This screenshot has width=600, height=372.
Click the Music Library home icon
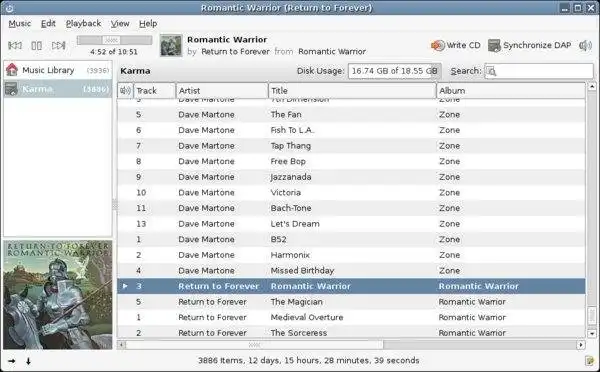click(12, 70)
